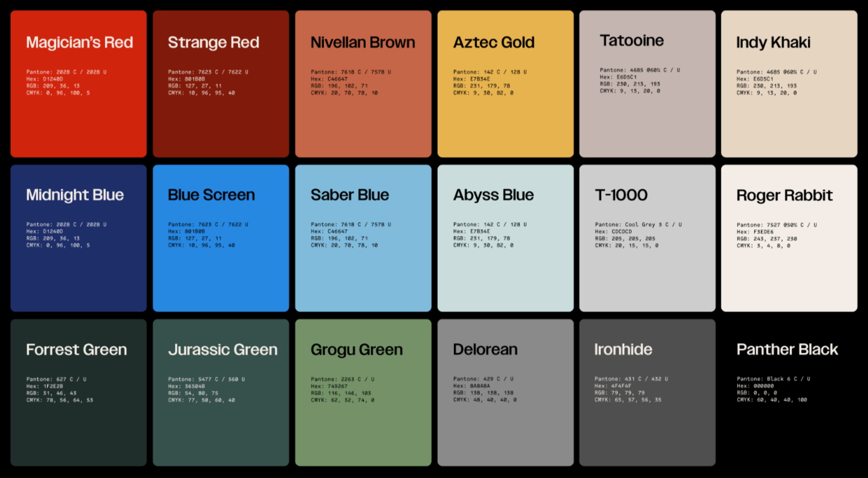This screenshot has width=868, height=478.
Task: Click 'Hex: D1240D' under Magician's Red
Action: click(45, 79)
